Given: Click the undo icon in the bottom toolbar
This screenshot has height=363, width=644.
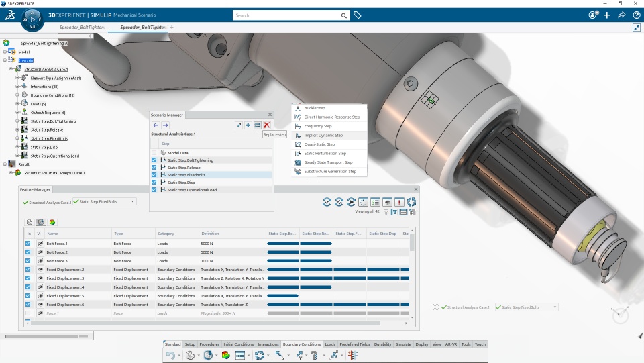Looking at the screenshot, I should pos(171,355).
